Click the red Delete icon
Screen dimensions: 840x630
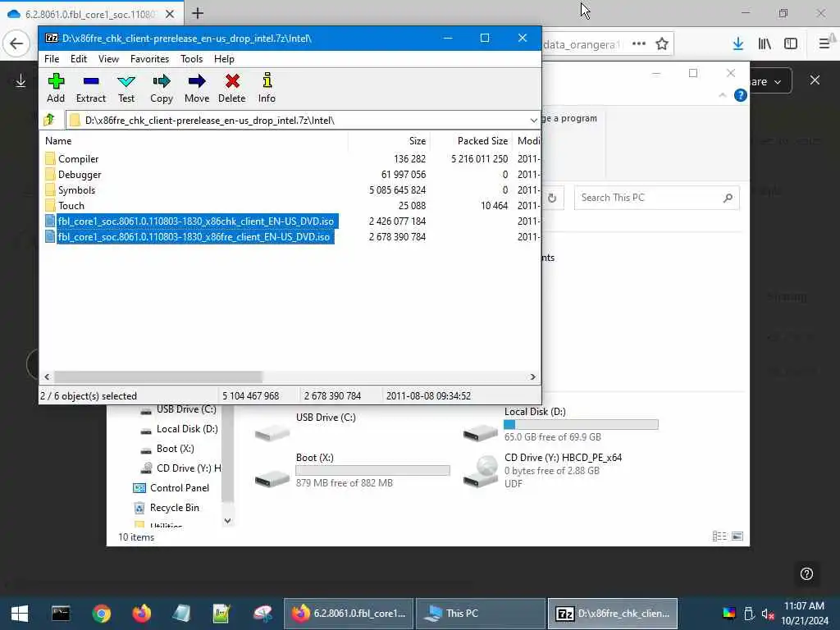click(x=232, y=88)
